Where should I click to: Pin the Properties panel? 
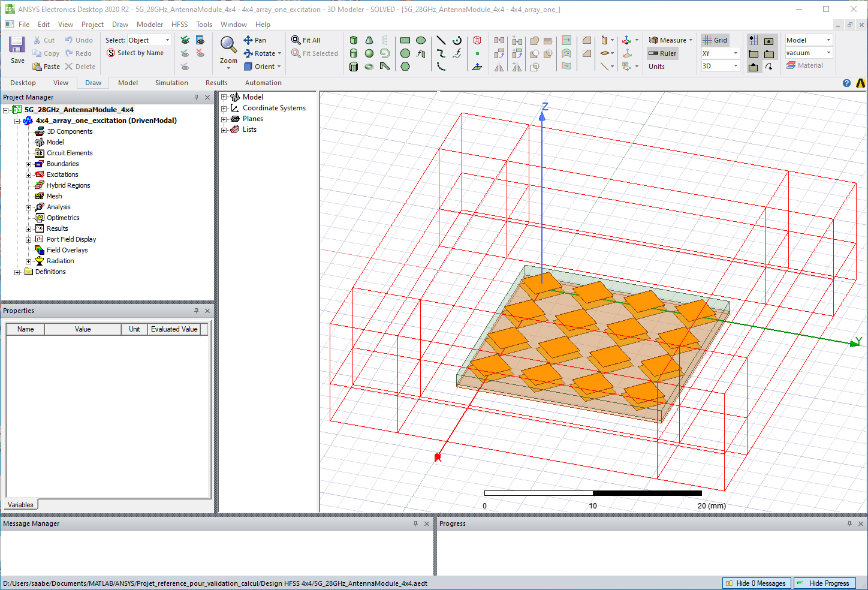coord(196,311)
